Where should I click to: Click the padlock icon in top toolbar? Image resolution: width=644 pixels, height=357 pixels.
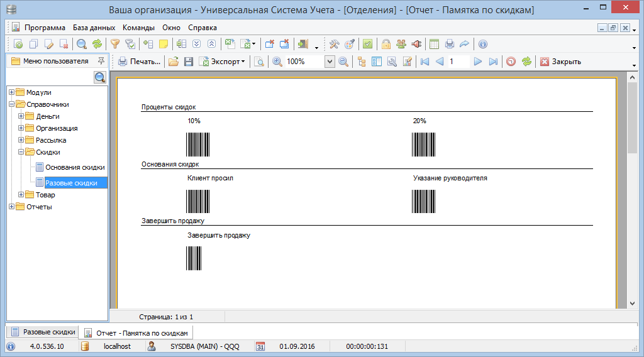pyautogui.click(x=386, y=44)
